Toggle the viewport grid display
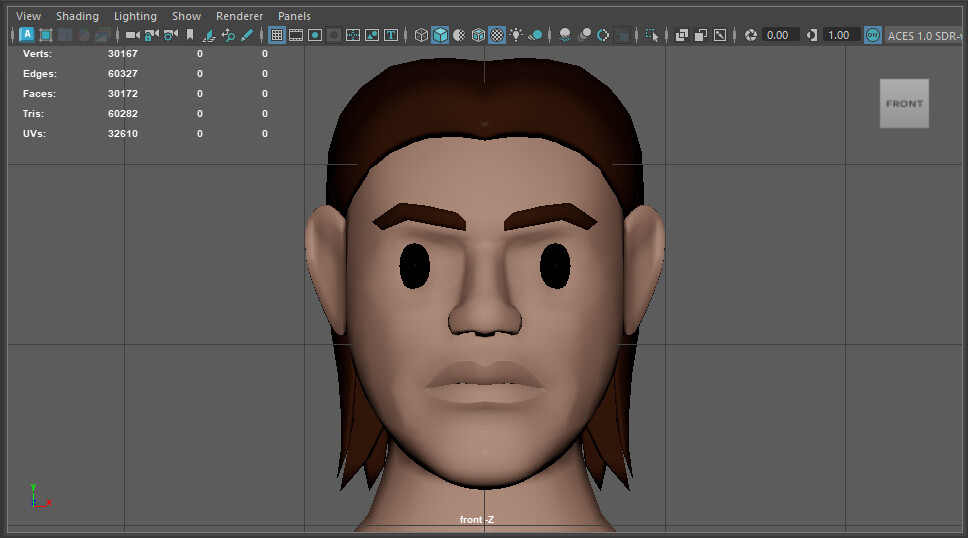The width and height of the screenshot is (968, 538). pos(277,35)
